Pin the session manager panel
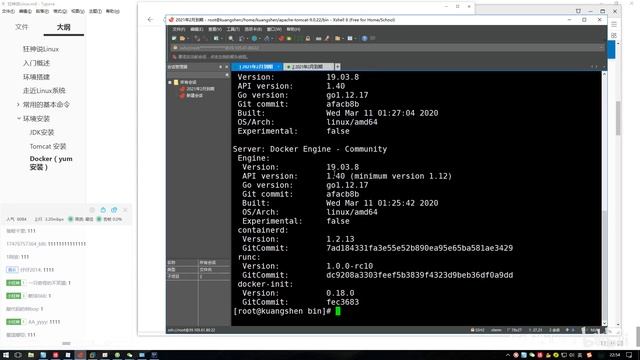This screenshot has width=640, height=360. (x=220, y=67)
